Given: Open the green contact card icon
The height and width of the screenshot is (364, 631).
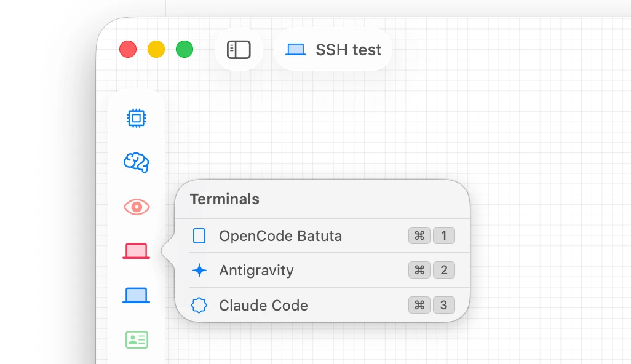Looking at the screenshot, I should click(137, 340).
